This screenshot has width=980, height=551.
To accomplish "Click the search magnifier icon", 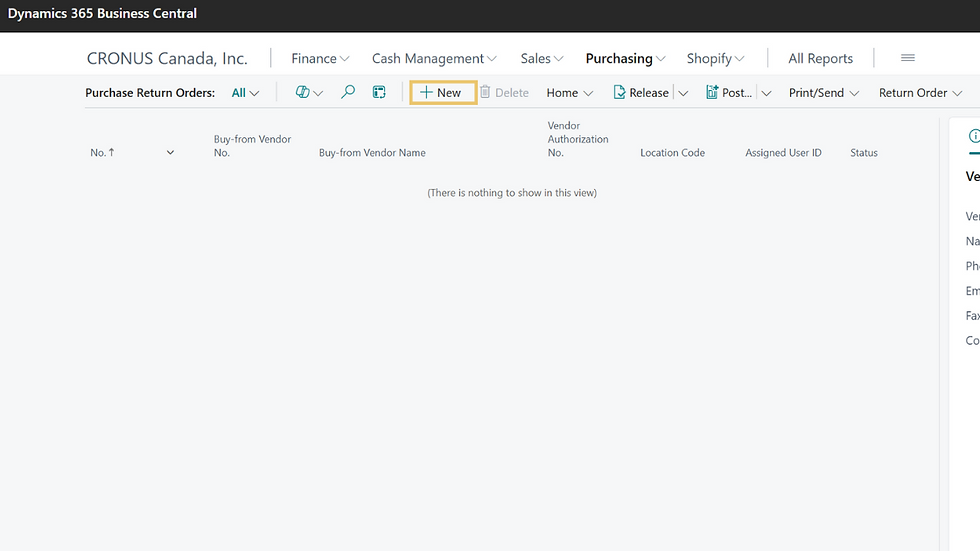I will coord(348,92).
